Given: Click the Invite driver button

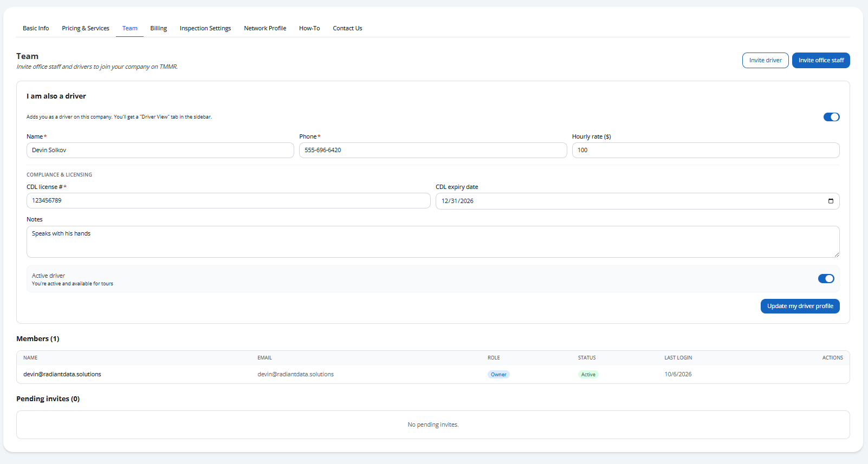Looking at the screenshot, I should click(765, 60).
